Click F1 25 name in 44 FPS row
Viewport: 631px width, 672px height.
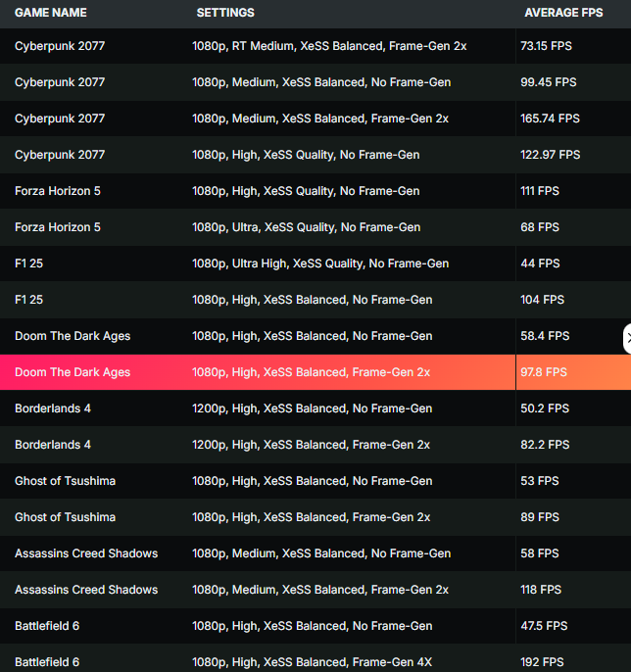click(x=28, y=264)
